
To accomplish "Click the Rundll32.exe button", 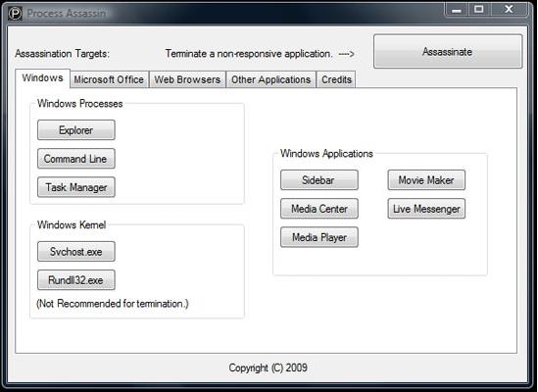I will pos(76,280).
